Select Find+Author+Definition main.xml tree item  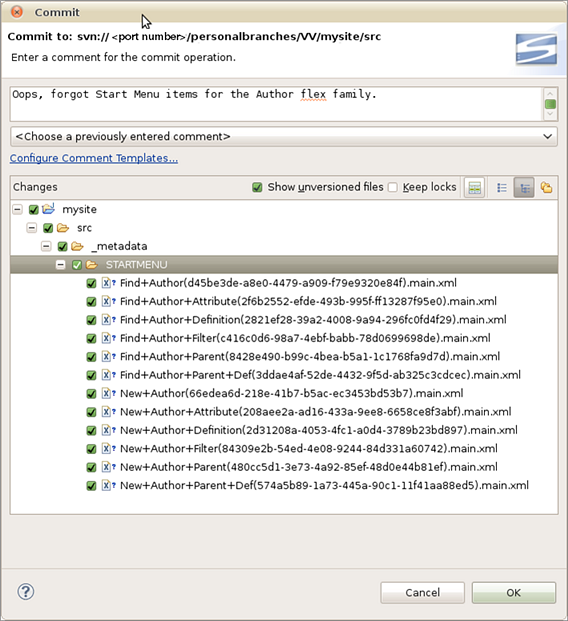coord(313,320)
